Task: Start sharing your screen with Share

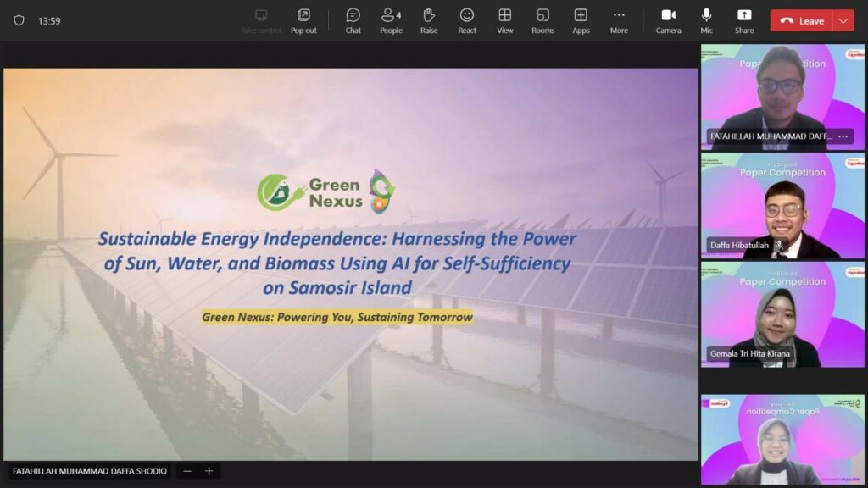Action: point(744,20)
